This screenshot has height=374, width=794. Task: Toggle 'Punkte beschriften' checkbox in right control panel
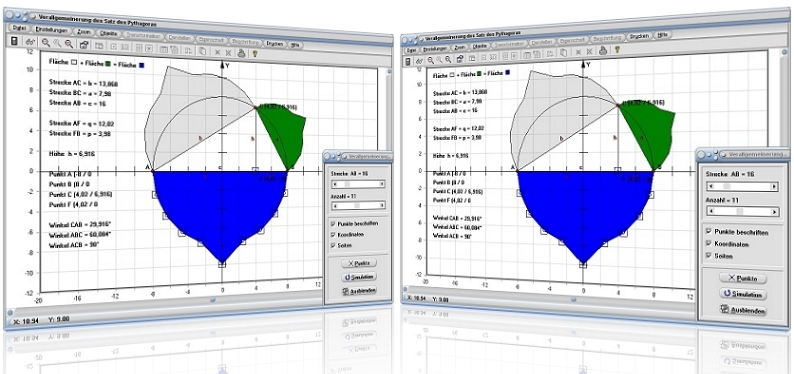[709, 232]
